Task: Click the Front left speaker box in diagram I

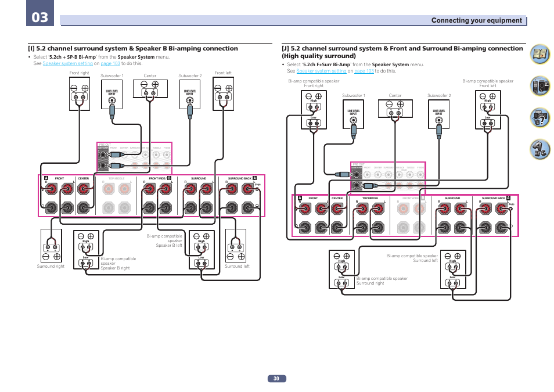Action: click(x=224, y=94)
